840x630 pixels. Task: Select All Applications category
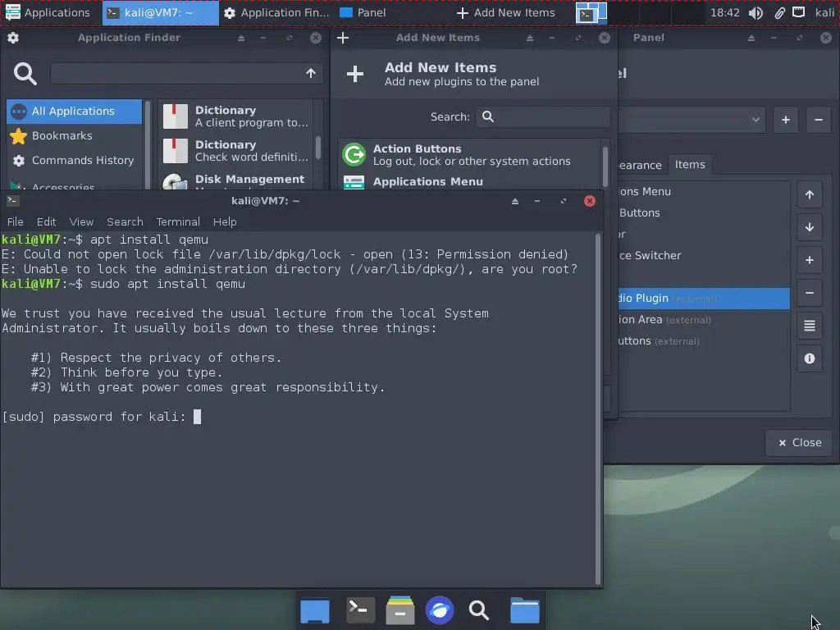click(x=75, y=111)
